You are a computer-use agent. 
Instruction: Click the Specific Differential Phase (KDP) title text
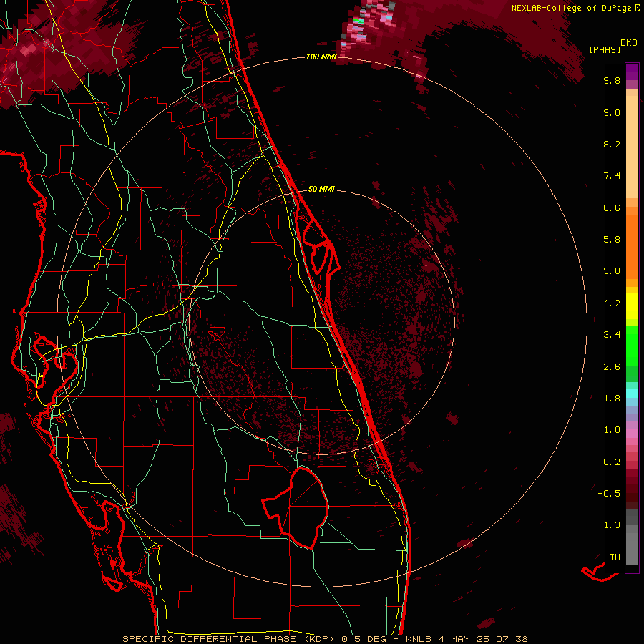pyautogui.click(x=230, y=639)
